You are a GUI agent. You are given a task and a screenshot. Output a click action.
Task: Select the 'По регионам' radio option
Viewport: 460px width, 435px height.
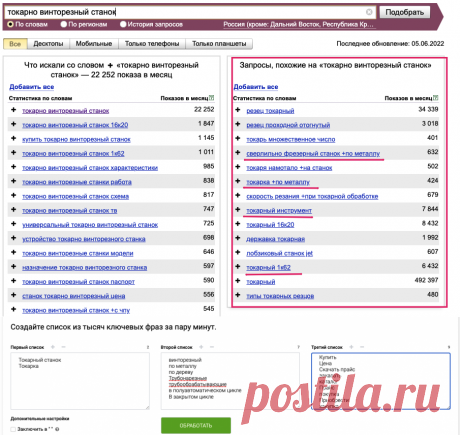pos(64,24)
